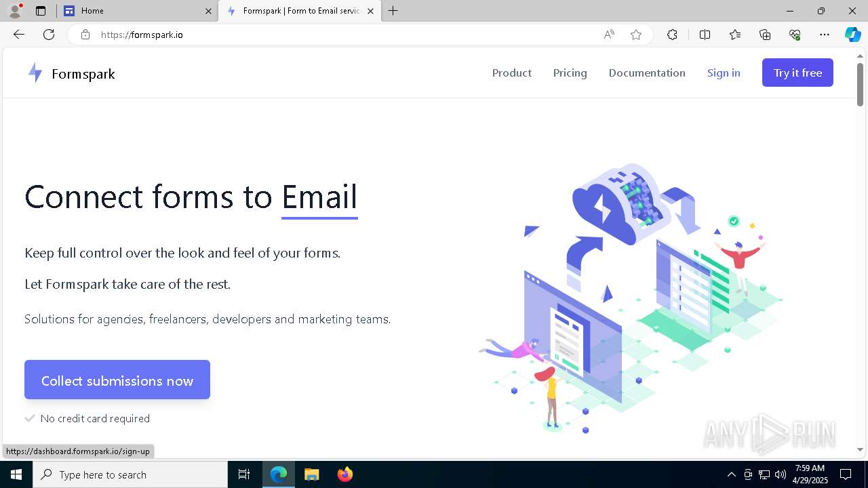Click the Edge profile avatar icon
The image size is (868, 488).
point(15,11)
